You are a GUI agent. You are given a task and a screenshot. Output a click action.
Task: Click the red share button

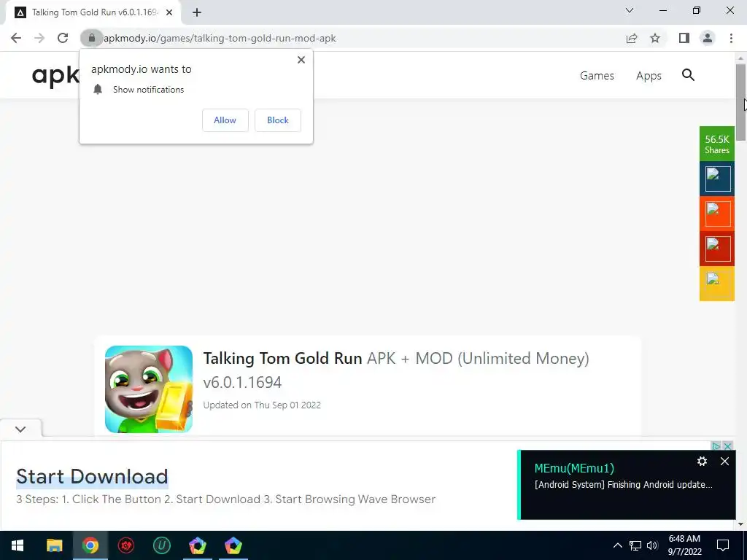click(x=717, y=249)
